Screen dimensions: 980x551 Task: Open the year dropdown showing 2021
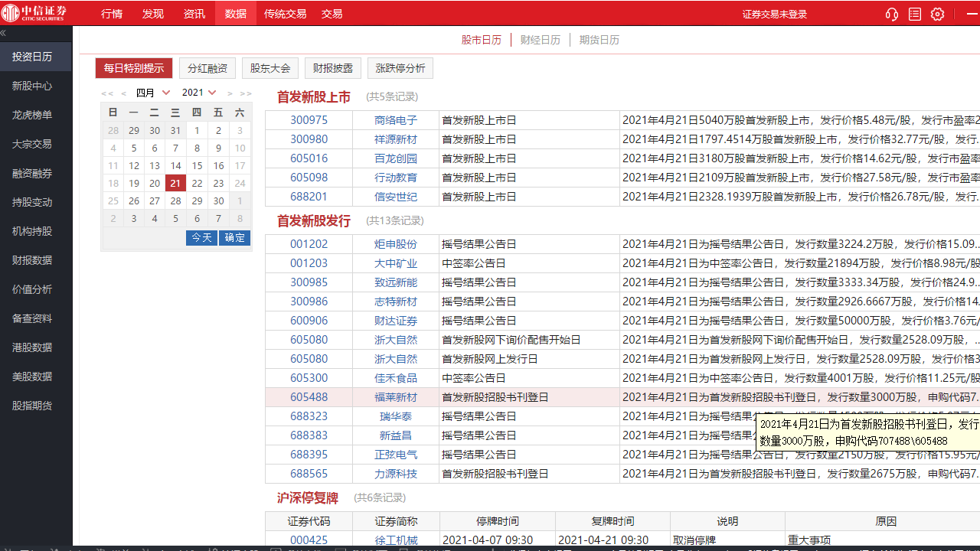click(x=198, y=92)
